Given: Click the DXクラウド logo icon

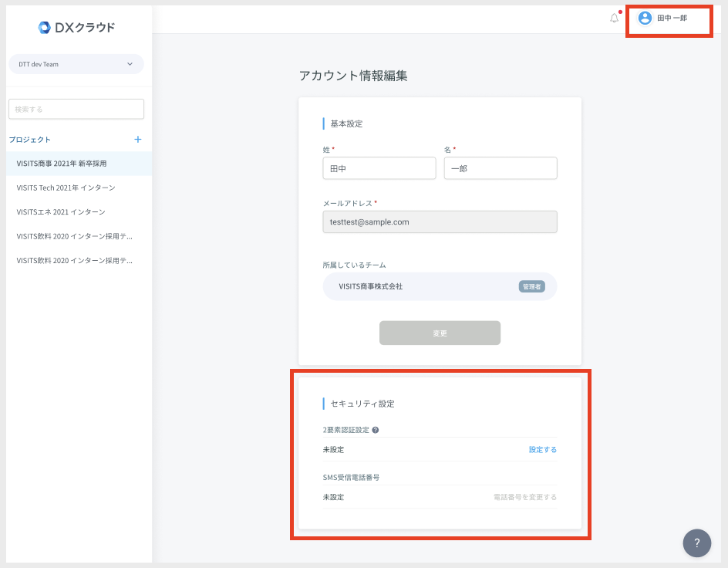Looking at the screenshot, I should (x=44, y=28).
